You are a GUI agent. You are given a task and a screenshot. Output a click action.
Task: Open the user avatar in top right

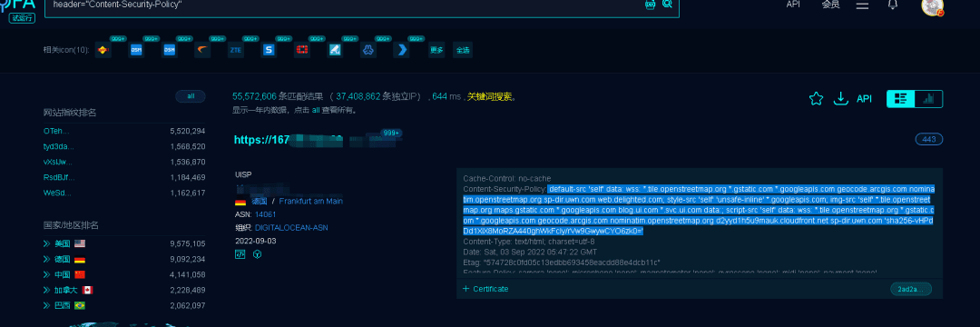click(x=932, y=5)
